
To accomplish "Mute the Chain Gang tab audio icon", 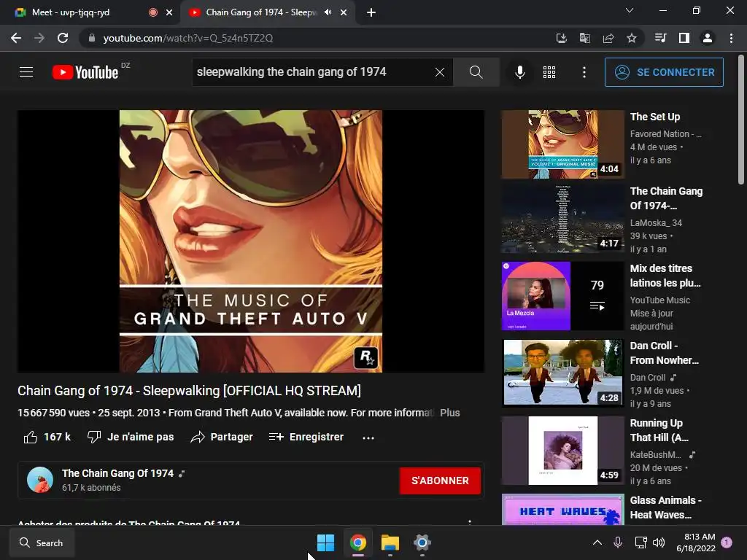I will [x=328, y=12].
